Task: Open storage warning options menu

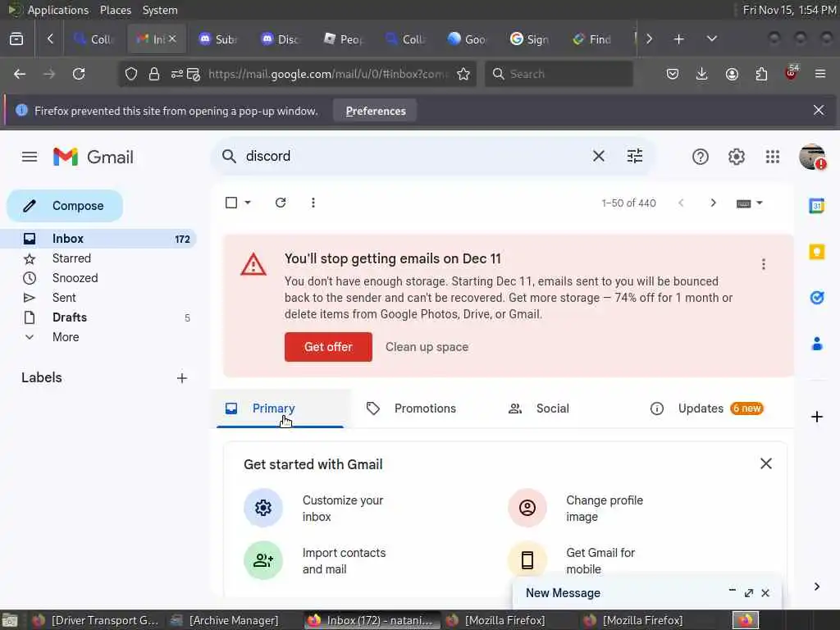Action: pos(763,263)
